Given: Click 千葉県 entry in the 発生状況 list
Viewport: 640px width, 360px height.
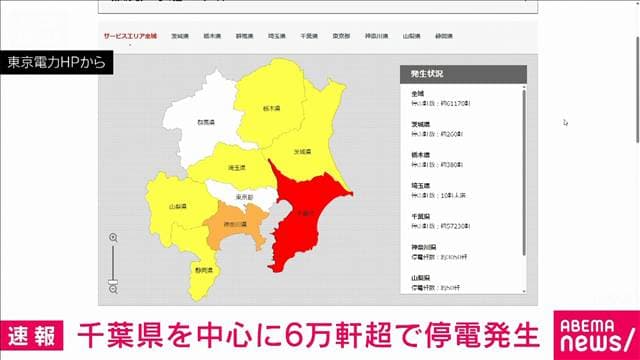Looking at the screenshot, I should [441, 221].
